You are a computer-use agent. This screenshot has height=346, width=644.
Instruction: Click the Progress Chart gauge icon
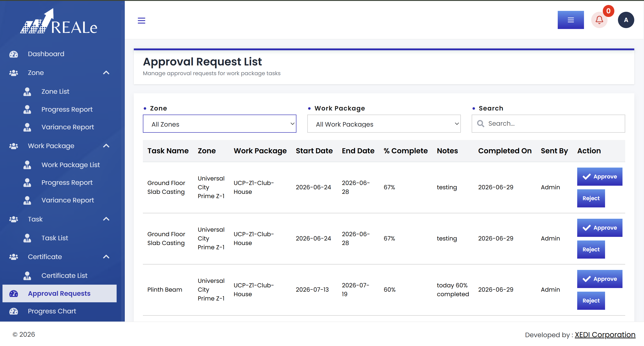(14, 311)
